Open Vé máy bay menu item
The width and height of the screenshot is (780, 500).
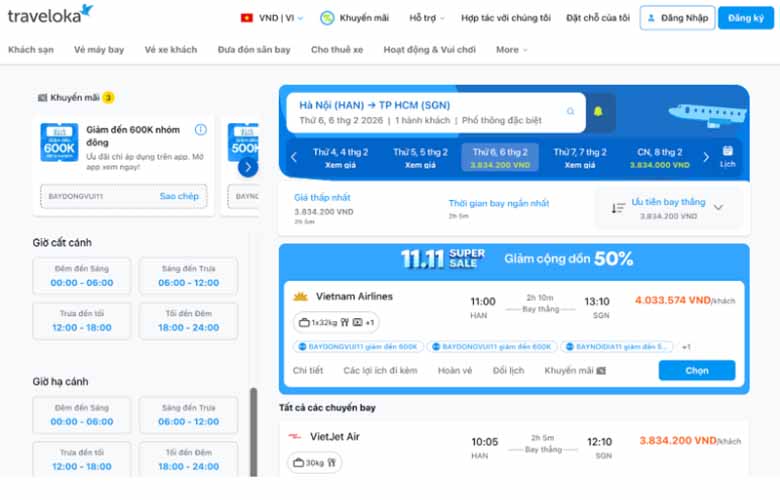99,50
